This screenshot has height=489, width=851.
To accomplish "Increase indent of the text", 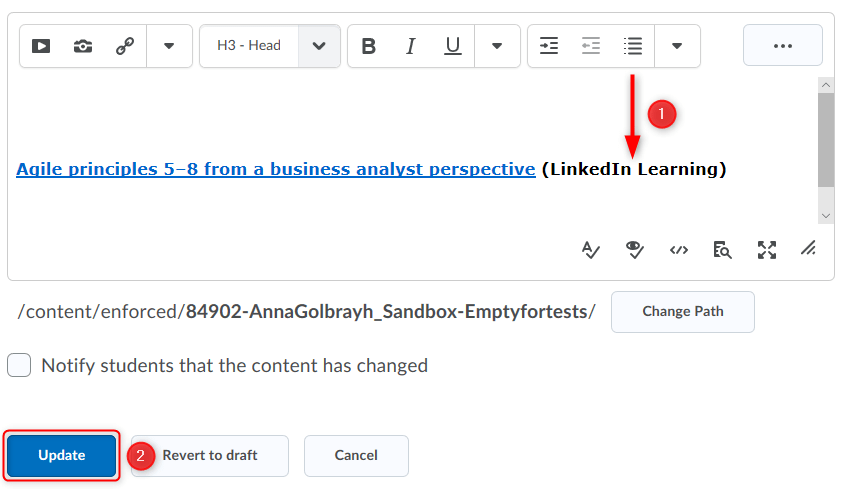I will pos(549,46).
